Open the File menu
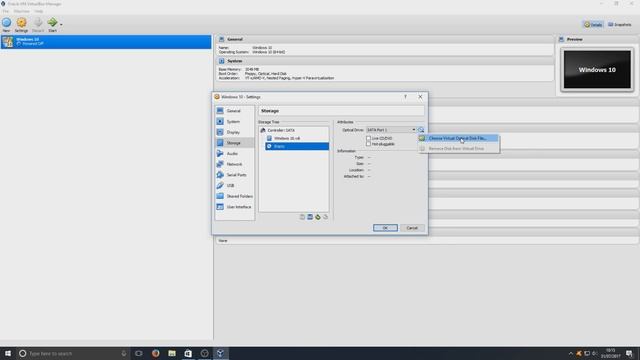The image size is (640, 360). 5,11
